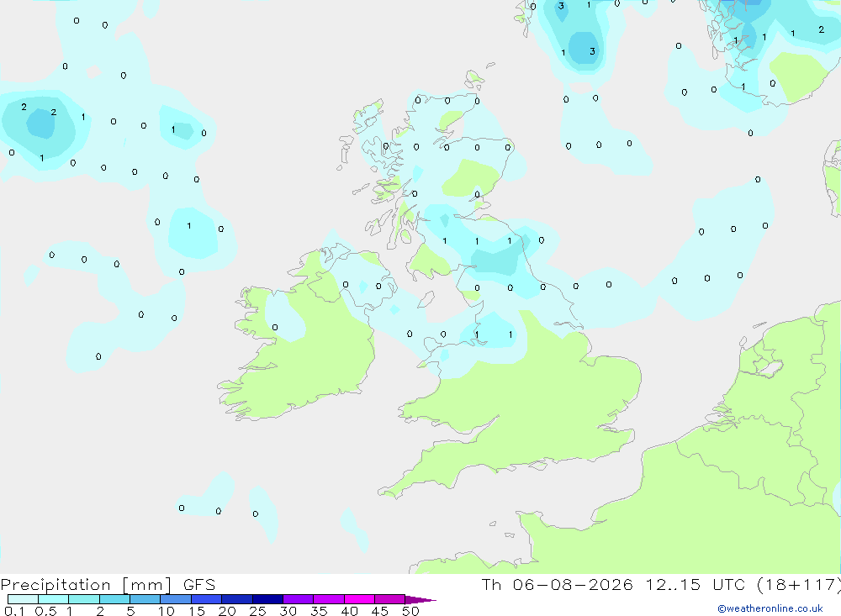Pick the 1–2 mm legend color swatch

[83, 599]
